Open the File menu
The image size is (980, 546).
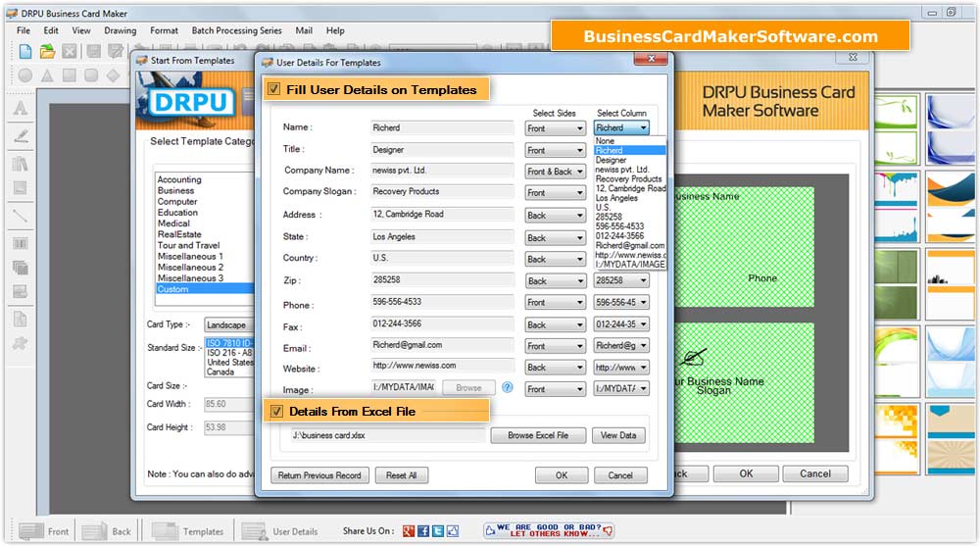(x=24, y=30)
